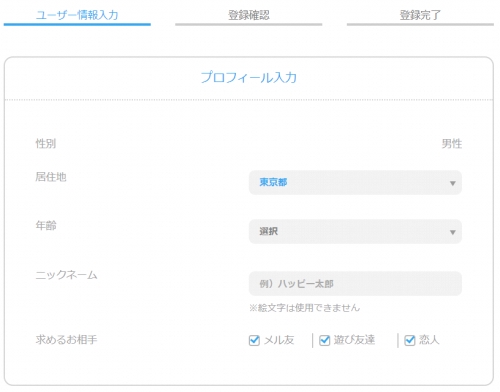Screen dimensions: 500x392
Task: Uncheck the 遊び友達 checkbox
Action: pyautogui.click(x=324, y=340)
